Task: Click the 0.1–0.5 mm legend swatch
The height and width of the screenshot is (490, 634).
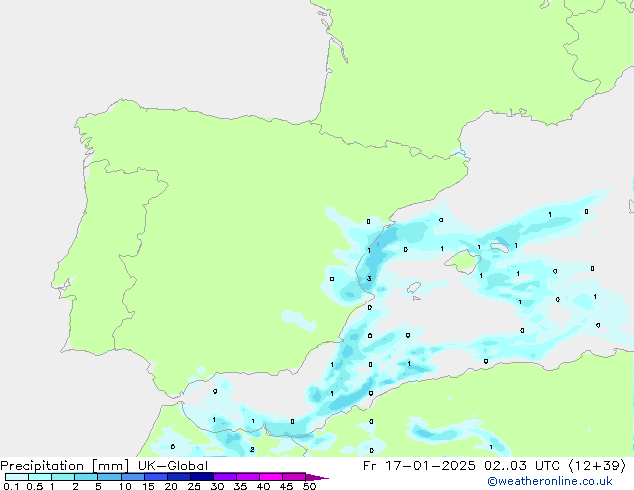Action: click(17, 477)
